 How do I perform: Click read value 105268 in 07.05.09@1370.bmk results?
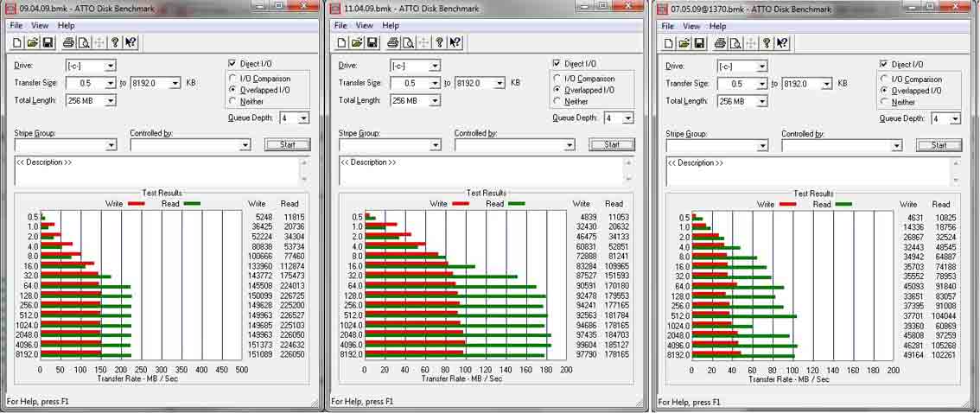click(x=944, y=345)
